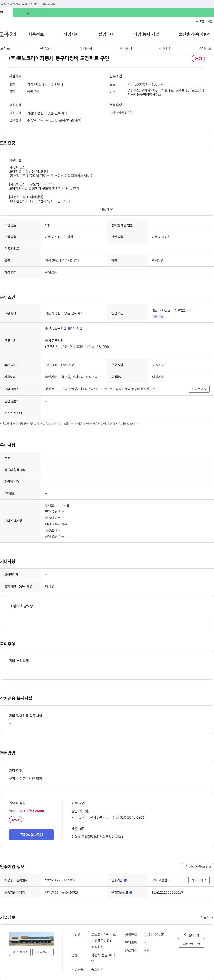Jump to 근무조건 section tab
The width and height of the screenshot is (214, 980).
[x=46, y=48]
